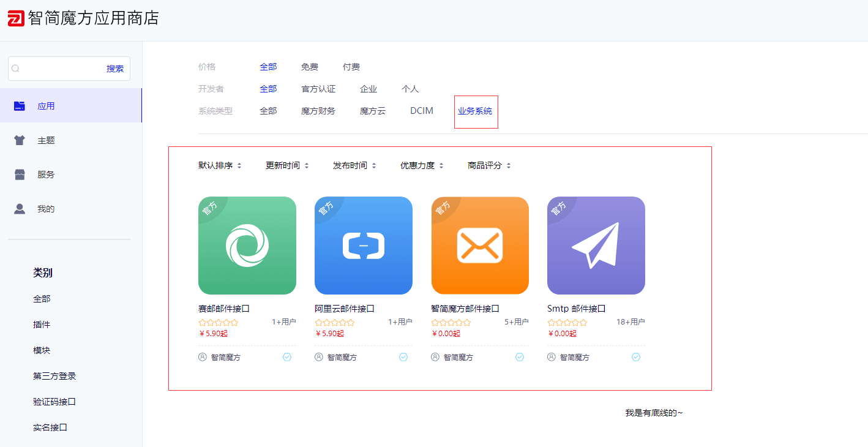Select 付费 price filter
The height and width of the screenshot is (447, 868).
point(351,67)
